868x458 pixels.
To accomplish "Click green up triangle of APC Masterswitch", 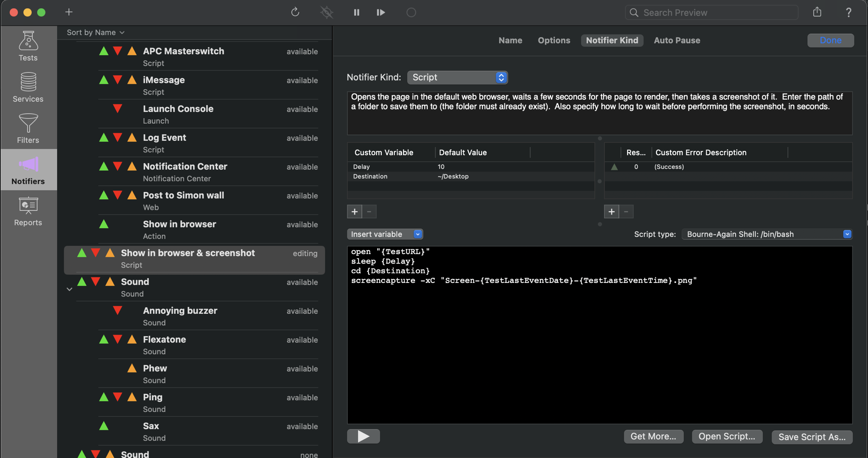I will point(104,51).
